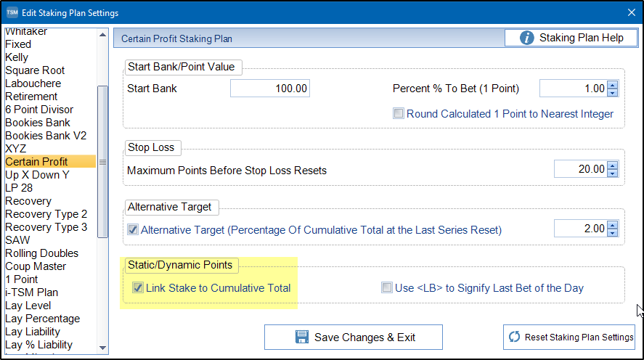Image resolution: width=644 pixels, height=360 pixels.
Task: Click Save Changes & Exit button
Action: tap(354, 337)
